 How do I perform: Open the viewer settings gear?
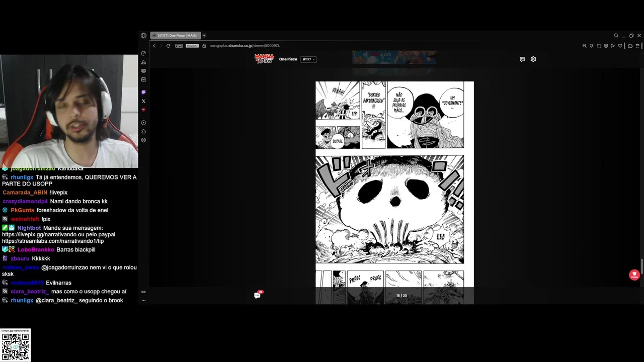click(533, 59)
